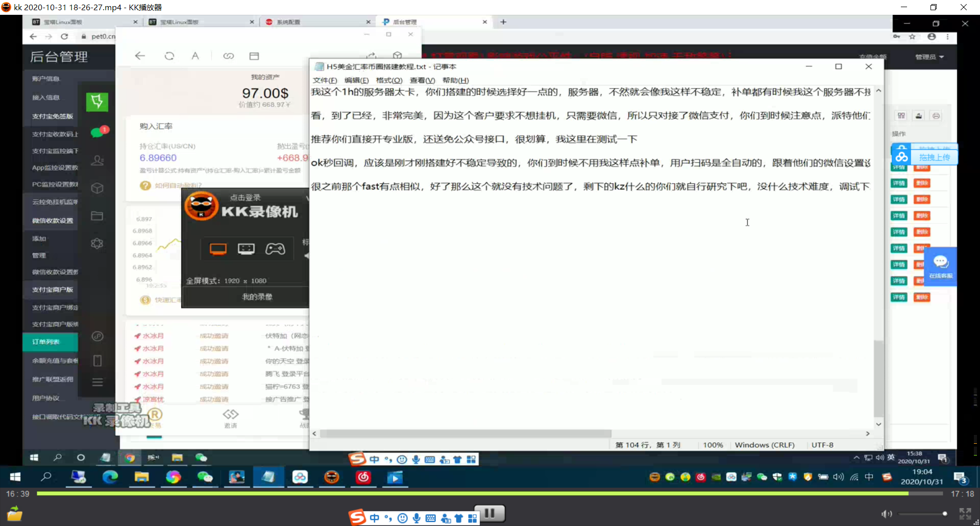The width and height of the screenshot is (980, 526).
Task: Select 账户信息 in admin sidebar
Action: point(46,79)
